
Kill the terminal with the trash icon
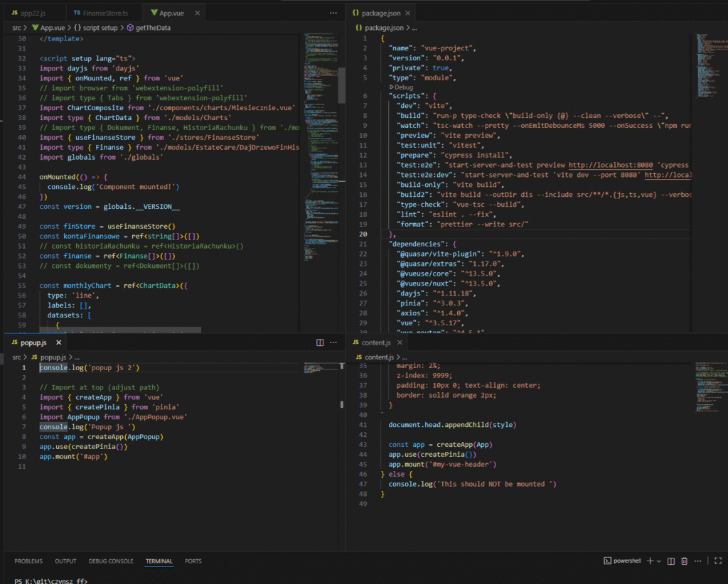click(x=684, y=561)
